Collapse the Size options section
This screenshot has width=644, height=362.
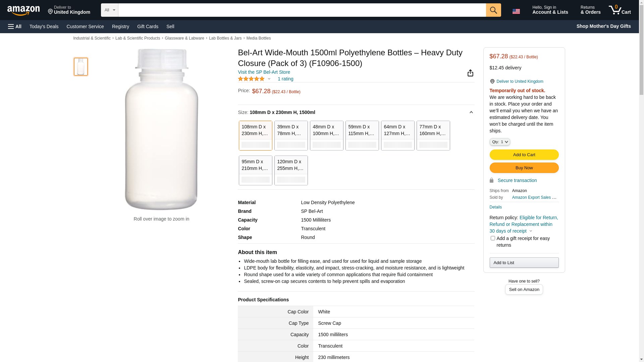click(471, 112)
